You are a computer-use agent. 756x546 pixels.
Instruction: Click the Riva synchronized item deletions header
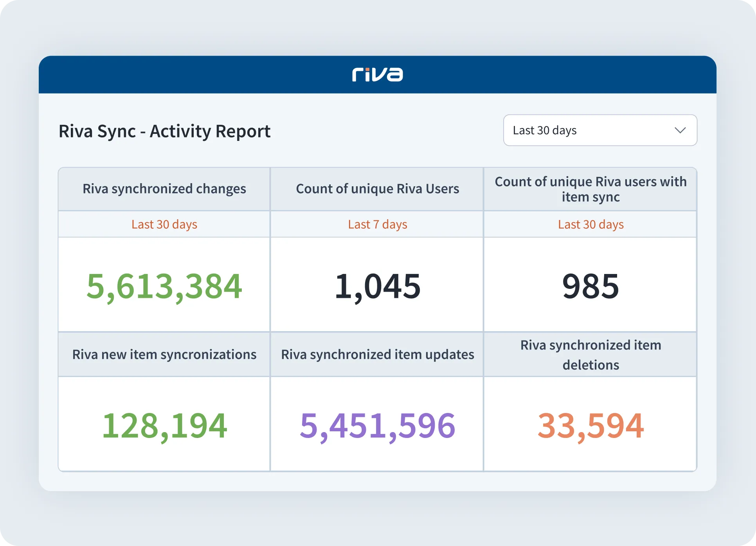[x=591, y=355]
